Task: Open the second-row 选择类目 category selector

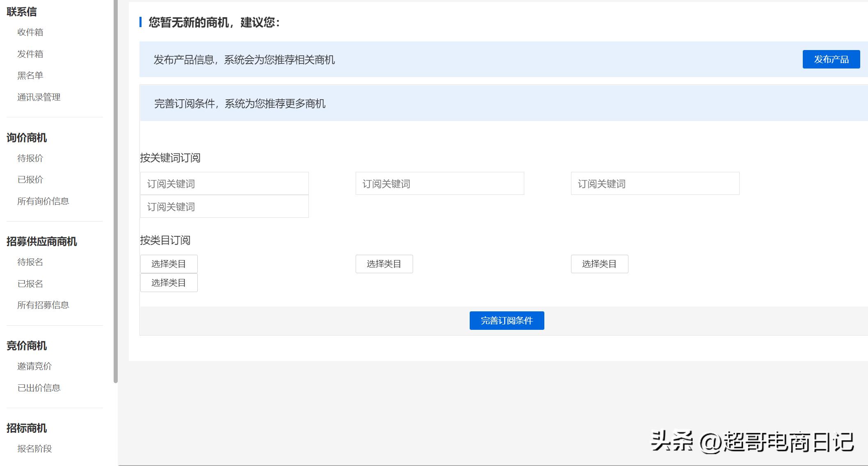Action: 169,282
